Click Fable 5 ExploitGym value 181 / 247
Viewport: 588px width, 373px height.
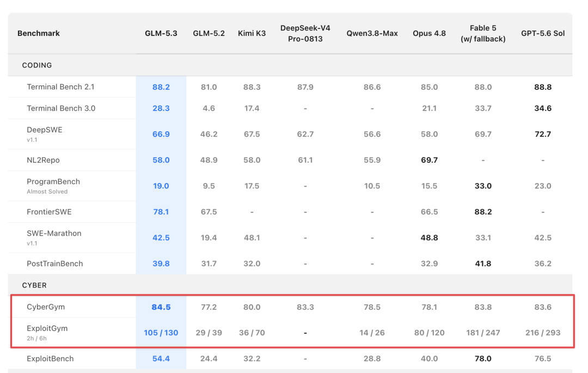(x=483, y=333)
